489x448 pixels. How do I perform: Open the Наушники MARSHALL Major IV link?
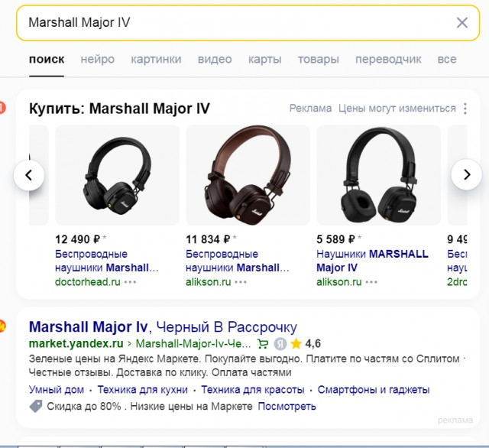point(372,261)
